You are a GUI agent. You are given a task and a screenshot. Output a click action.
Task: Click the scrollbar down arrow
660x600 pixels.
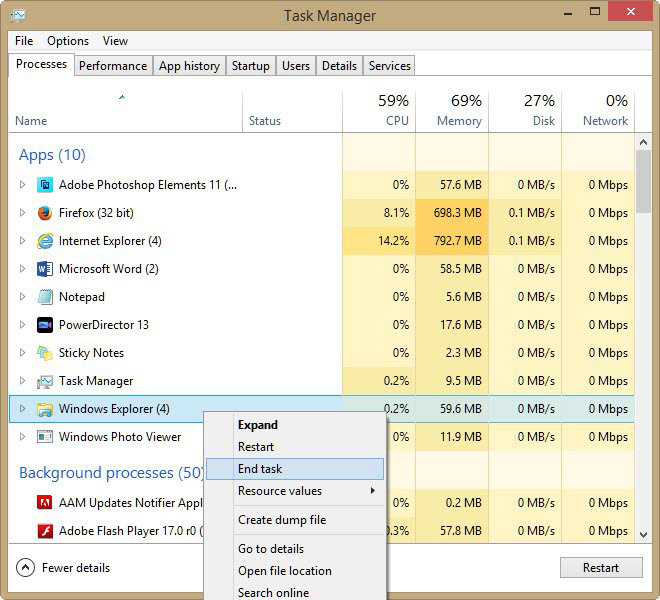643,535
